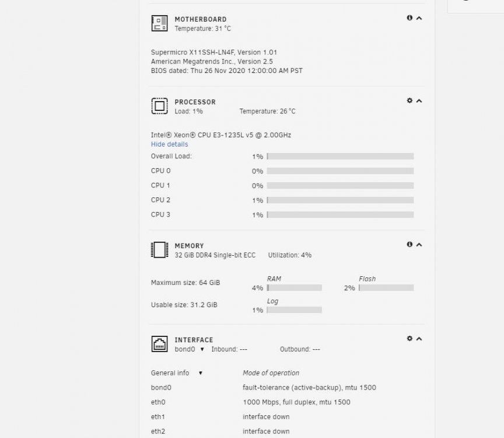Click the Processor chip icon

pos(159,106)
